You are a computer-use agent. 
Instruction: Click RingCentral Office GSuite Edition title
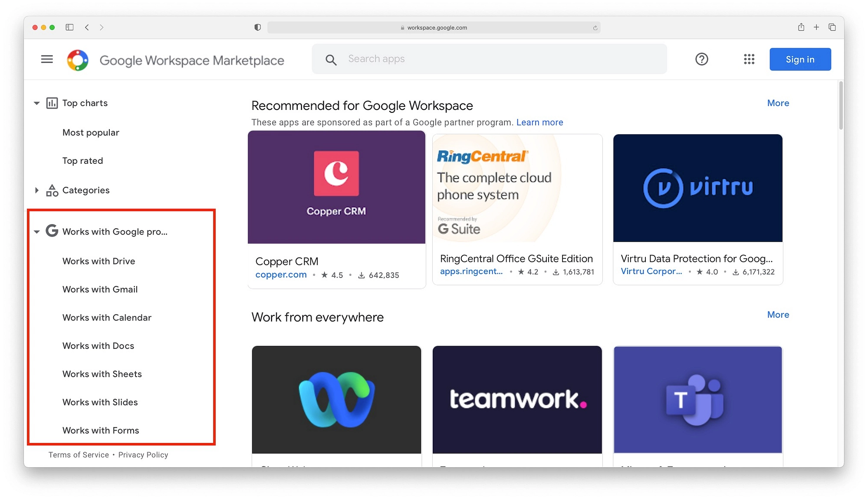point(516,259)
